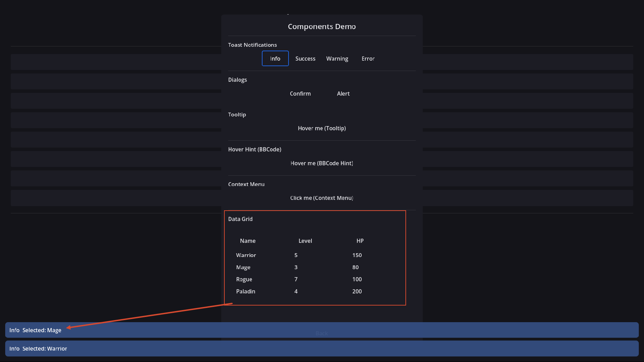Dismiss the 'Selected: Mage' toast
The image size is (644, 362).
(322, 330)
